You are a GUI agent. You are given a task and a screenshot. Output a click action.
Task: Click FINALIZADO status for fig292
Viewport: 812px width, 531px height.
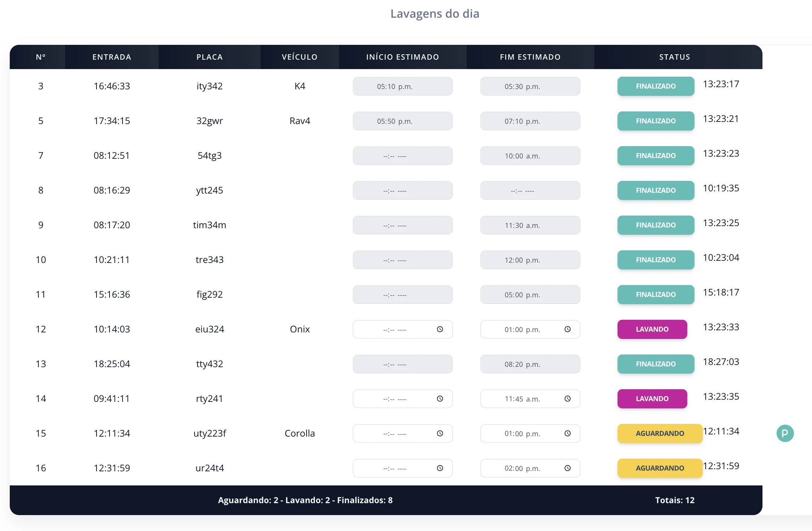pyautogui.click(x=656, y=294)
